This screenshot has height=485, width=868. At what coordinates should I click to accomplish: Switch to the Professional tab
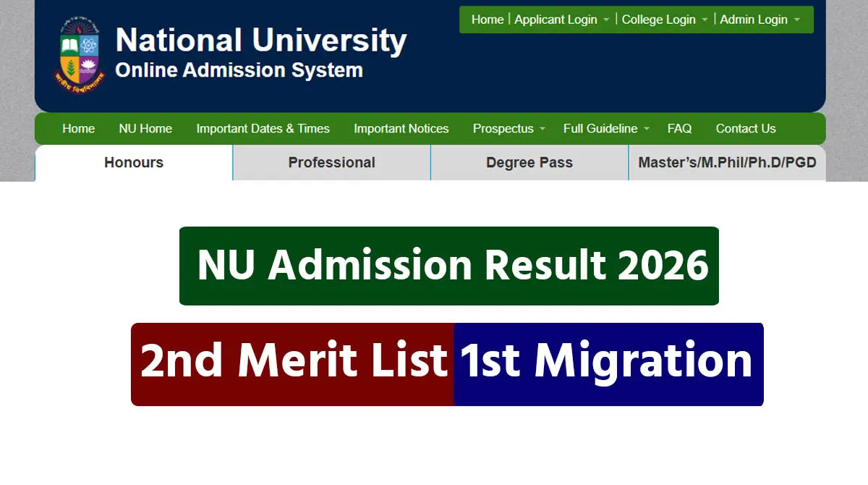point(332,163)
